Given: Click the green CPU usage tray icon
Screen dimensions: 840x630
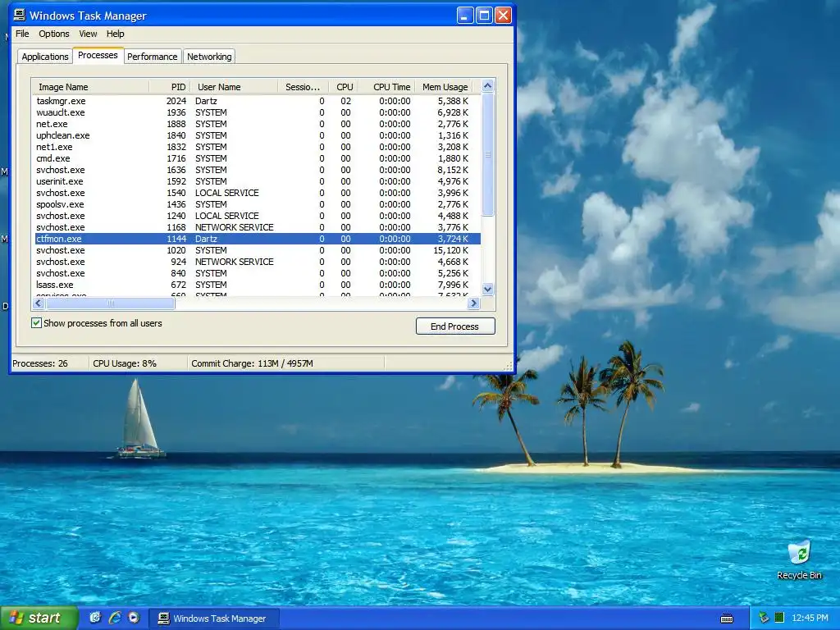Looking at the screenshot, I should tap(779, 618).
